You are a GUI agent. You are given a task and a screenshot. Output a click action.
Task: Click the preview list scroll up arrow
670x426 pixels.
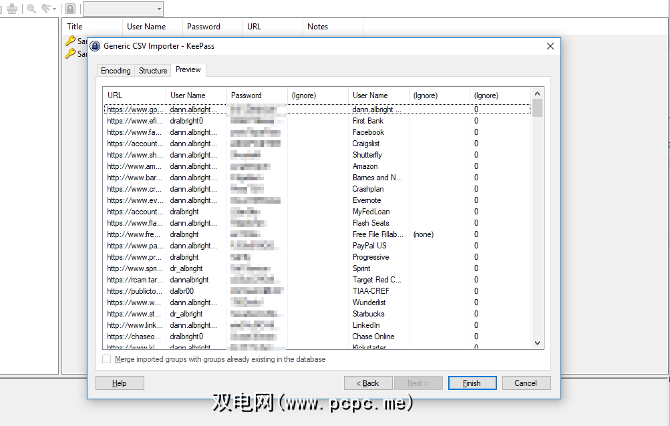538,94
